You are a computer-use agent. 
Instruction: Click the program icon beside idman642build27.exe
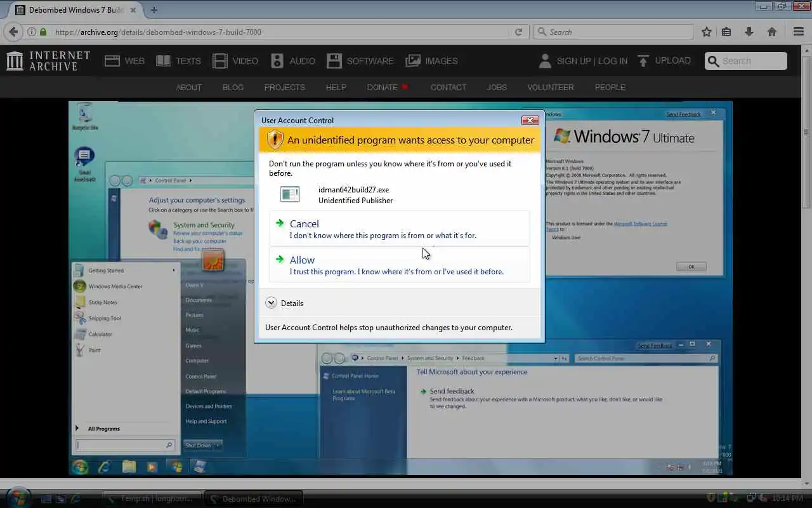pos(290,194)
